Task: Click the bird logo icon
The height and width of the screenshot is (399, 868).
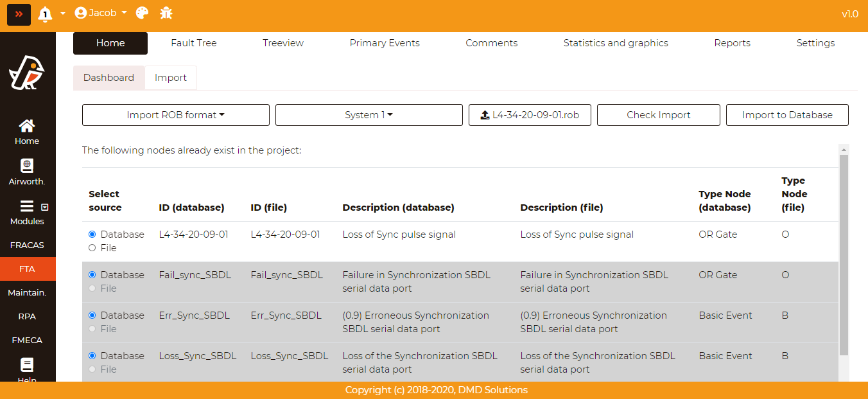Action: click(x=27, y=72)
